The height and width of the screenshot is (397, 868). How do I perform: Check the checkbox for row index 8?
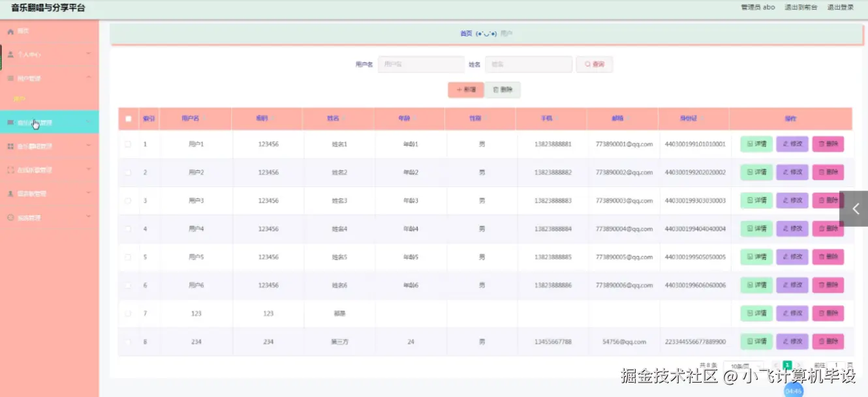[x=128, y=342]
